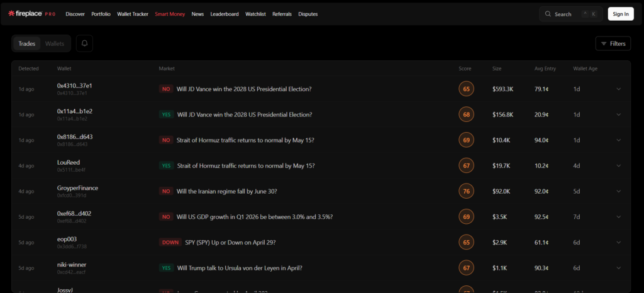
Task: Open Strait of Hormuz market in LouReed row
Action: (246, 166)
